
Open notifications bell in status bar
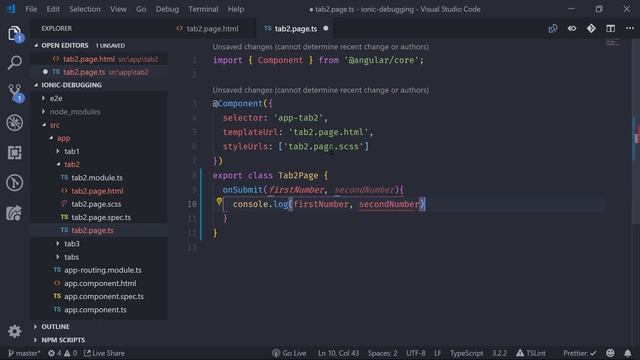point(628,353)
